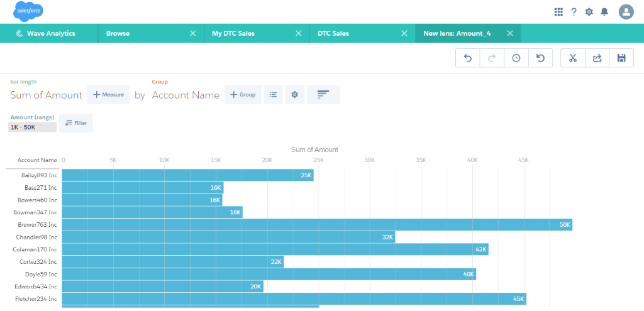Click the Chandler98 Inc 32K bar
The height and width of the screenshot is (311, 644).
pyautogui.click(x=228, y=237)
